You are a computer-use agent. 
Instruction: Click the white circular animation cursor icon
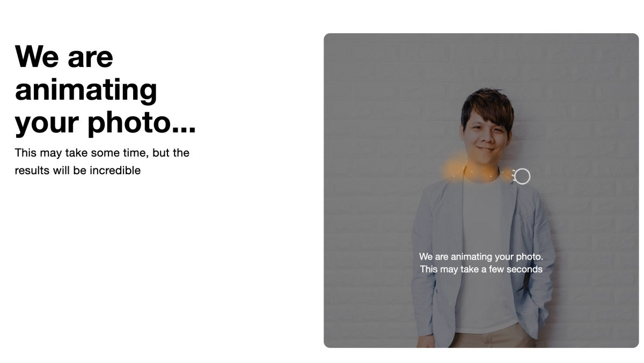(522, 176)
